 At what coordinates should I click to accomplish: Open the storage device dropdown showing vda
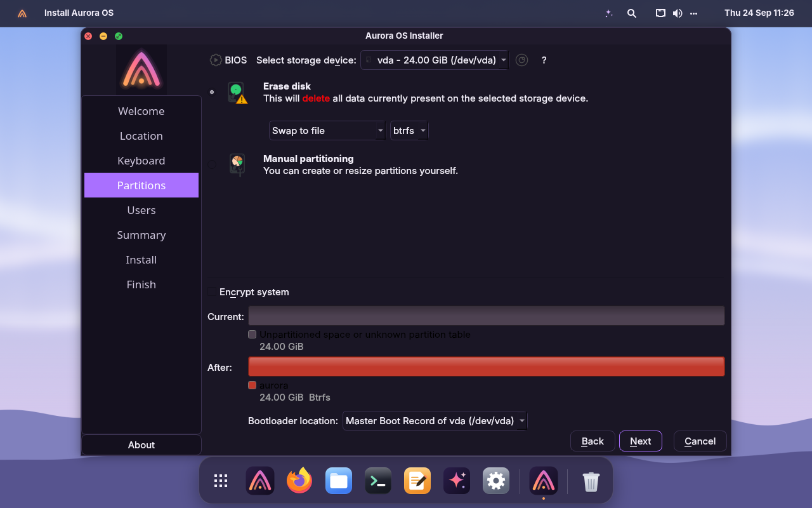coord(435,60)
